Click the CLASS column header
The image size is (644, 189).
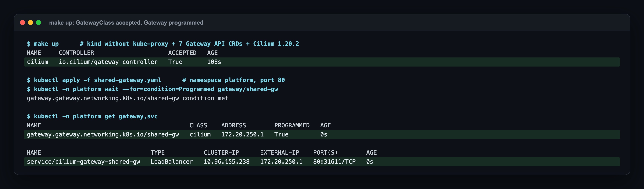(x=198, y=125)
